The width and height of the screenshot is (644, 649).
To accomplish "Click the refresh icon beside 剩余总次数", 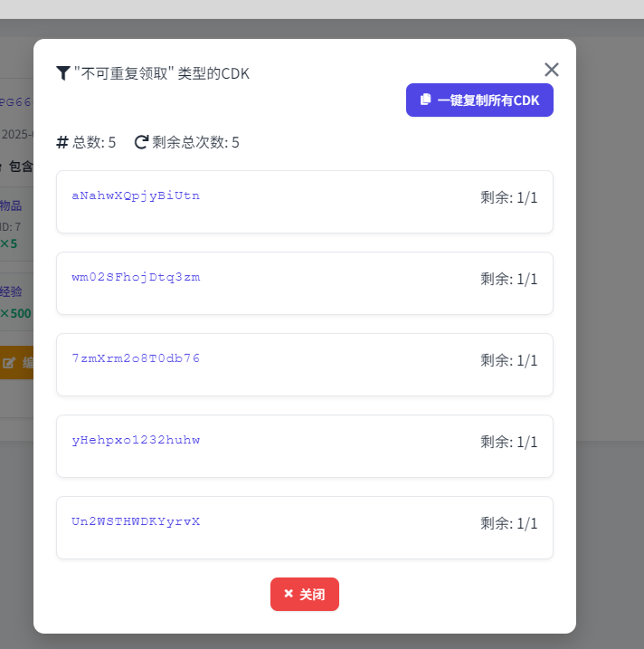I will (141, 142).
